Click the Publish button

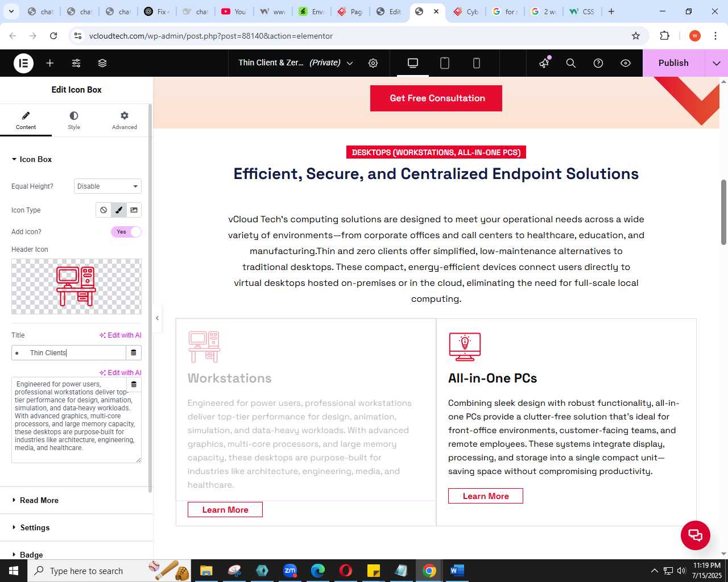click(x=673, y=63)
